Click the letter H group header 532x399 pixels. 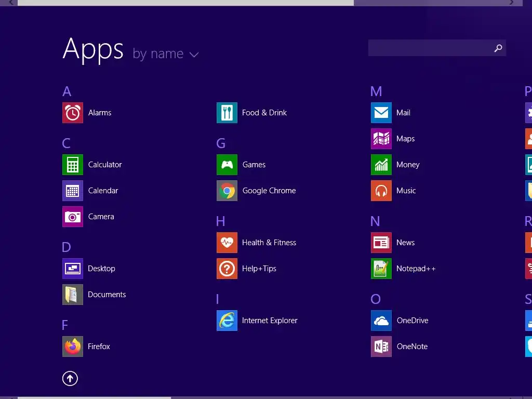[x=220, y=221]
